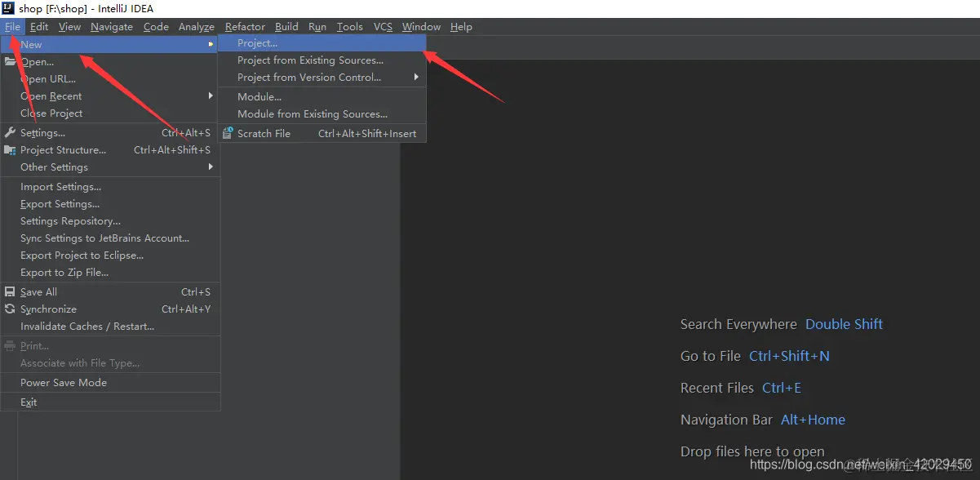Open the Analyze menu

[x=197, y=27]
